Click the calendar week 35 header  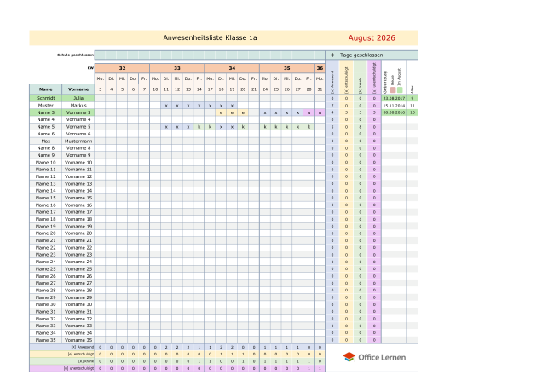pyautogui.click(x=286, y=68)
